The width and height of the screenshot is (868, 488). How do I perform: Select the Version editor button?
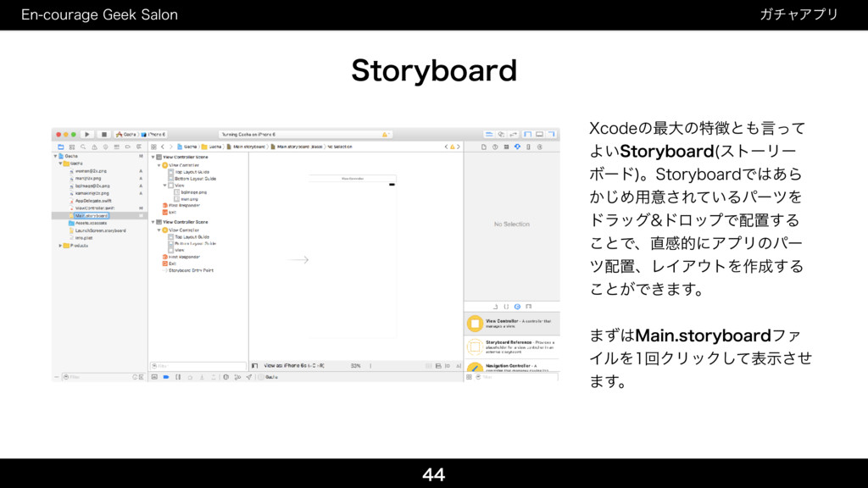coord(513,135)
